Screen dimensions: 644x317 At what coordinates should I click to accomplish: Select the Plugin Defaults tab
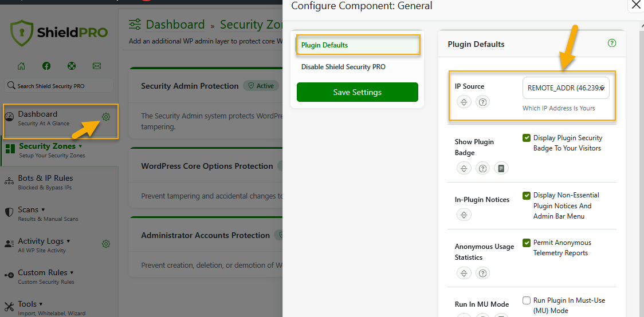[x=358, y=45]
